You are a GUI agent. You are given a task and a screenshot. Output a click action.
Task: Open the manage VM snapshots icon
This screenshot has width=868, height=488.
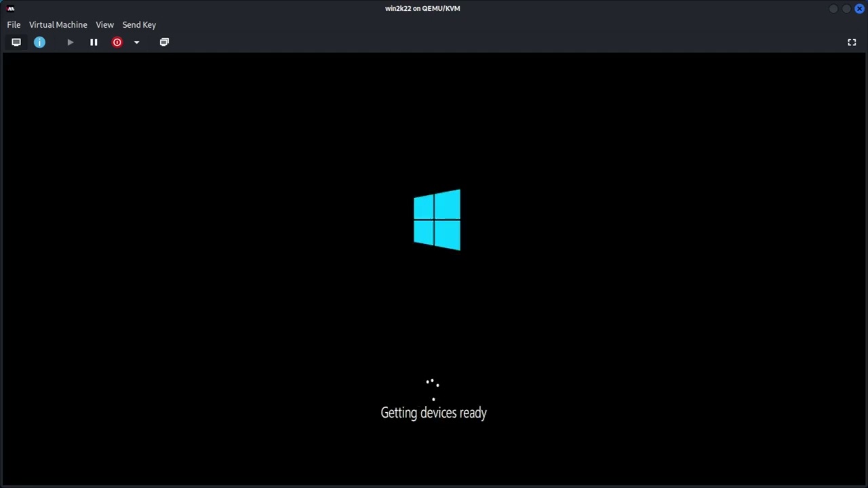point(164,42)
